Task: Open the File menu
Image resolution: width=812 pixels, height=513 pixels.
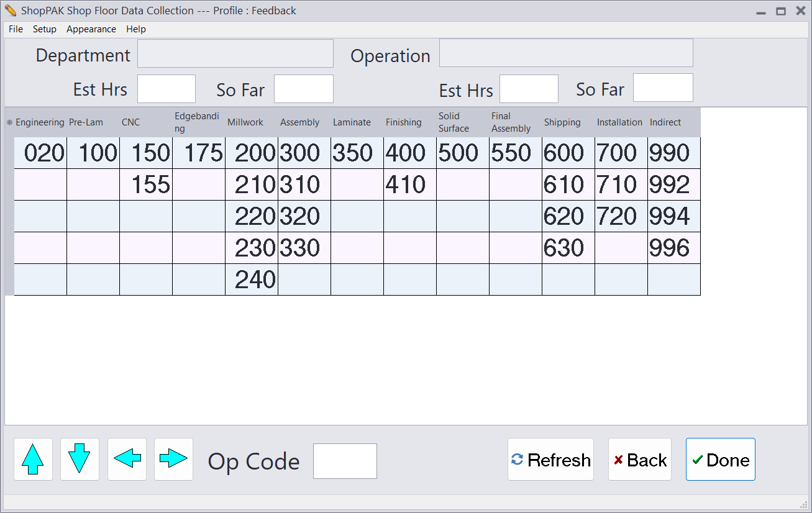Action: (x=16, y=29)
